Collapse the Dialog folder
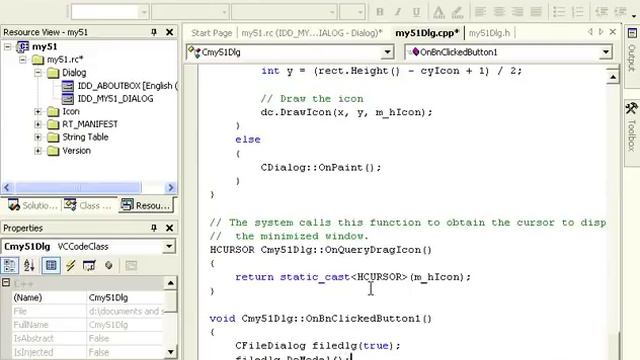 tap(38, 73)
